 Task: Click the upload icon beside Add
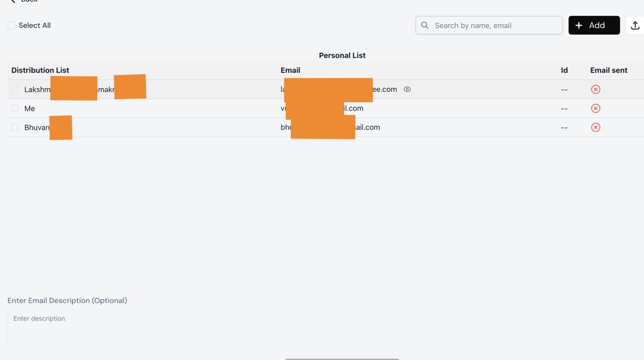(635, 25)
